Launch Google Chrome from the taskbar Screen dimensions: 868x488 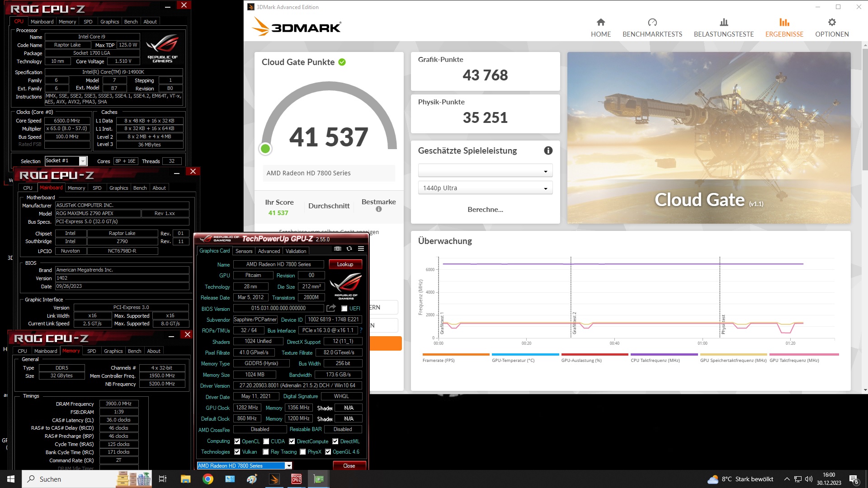[x=208, y=479]
